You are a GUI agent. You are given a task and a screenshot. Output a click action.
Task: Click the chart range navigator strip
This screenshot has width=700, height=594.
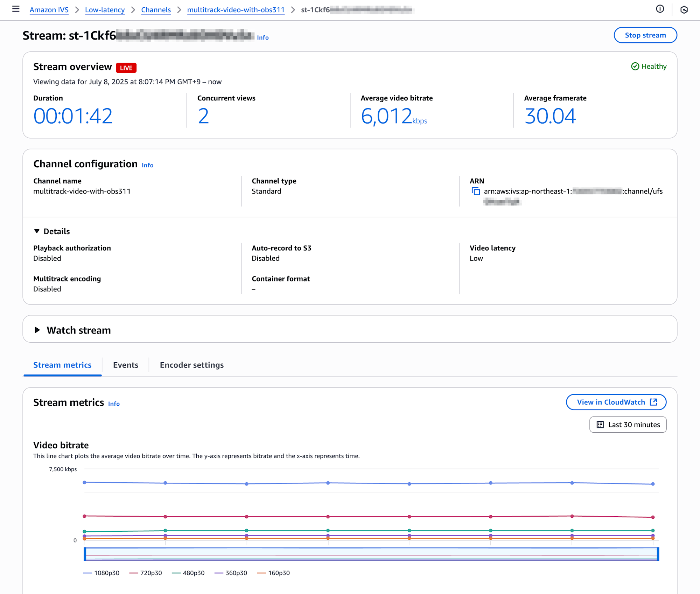point(371,554)
